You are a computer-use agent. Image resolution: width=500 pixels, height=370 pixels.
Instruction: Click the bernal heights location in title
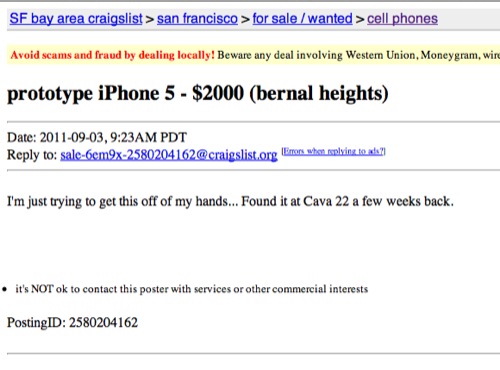(319, 93)
